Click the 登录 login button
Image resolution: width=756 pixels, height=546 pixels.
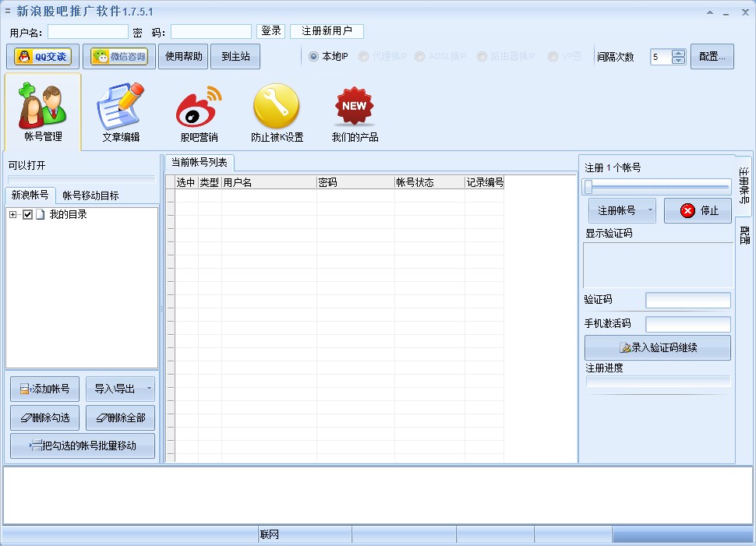pyautogui.click(x=270, y=31)
